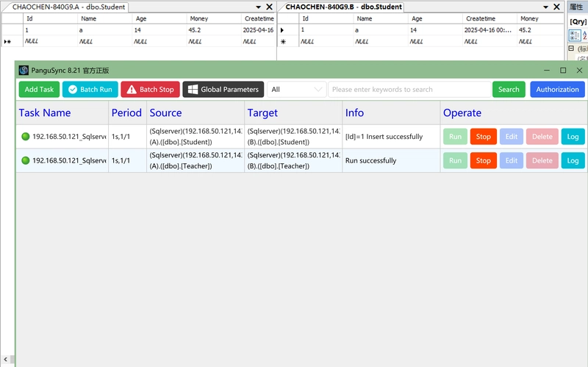Select the Teacher task target cell
This screenshot has width=588, height=367.
point(293,160)
